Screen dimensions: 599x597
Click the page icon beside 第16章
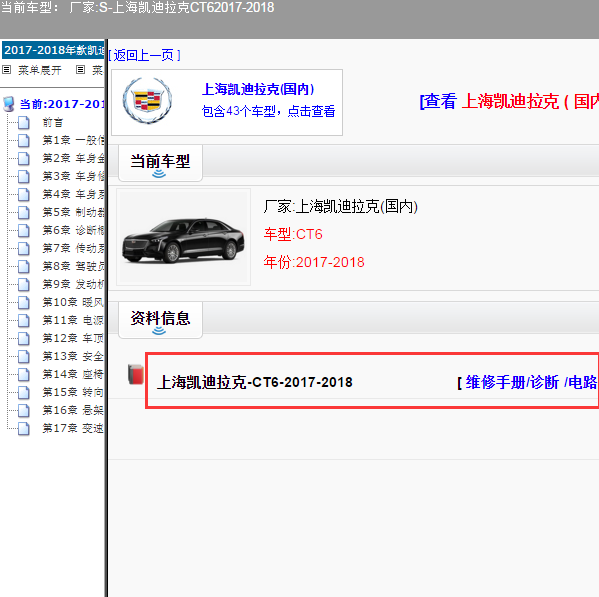pyautogui.click(x=24, y=410)
